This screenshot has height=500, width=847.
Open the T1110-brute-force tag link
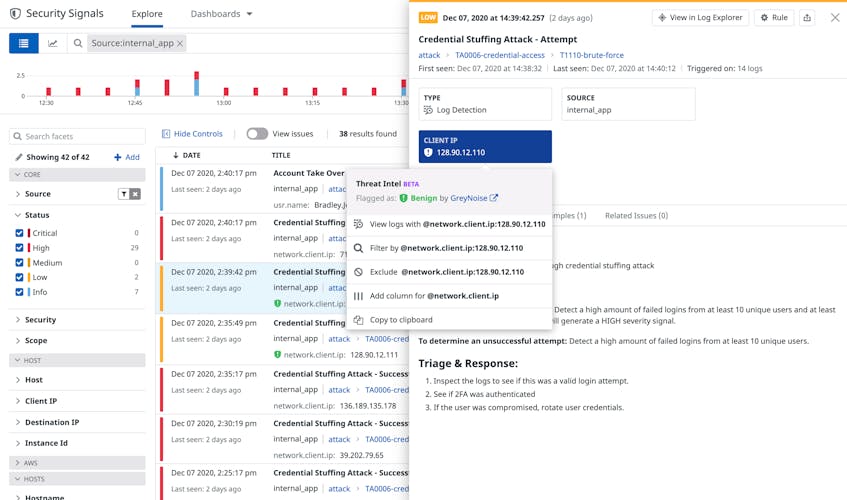coord(591,55)
